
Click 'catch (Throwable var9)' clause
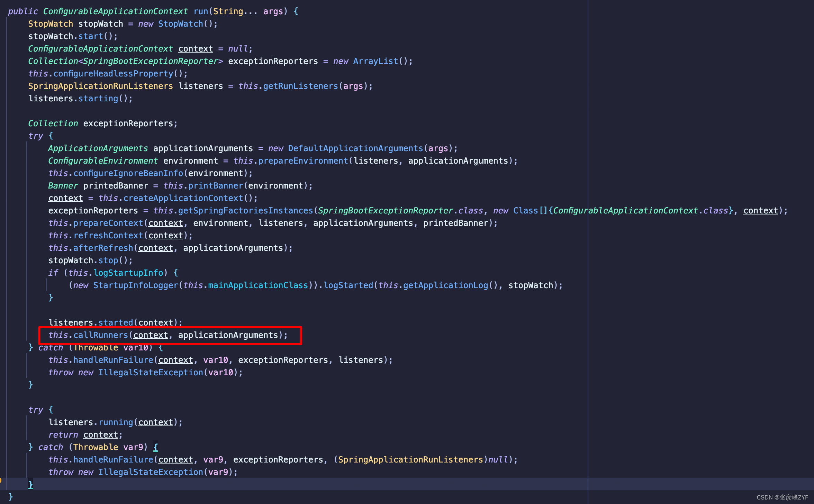[x=93, y=447]
